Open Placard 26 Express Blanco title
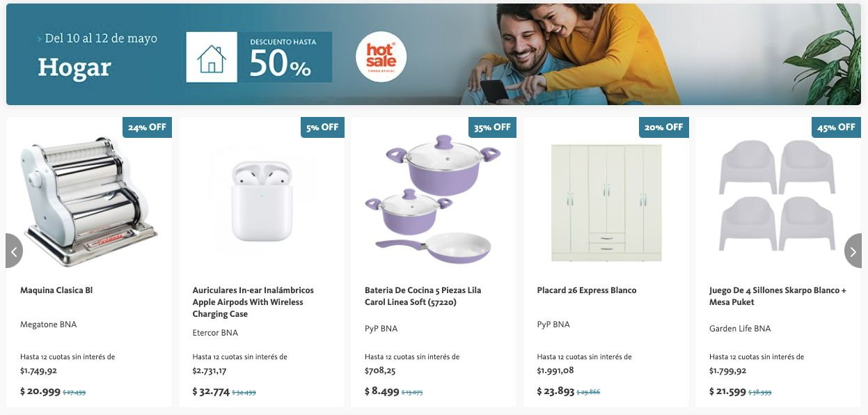Viewport: 868px width, 415px height. point(587,290)
